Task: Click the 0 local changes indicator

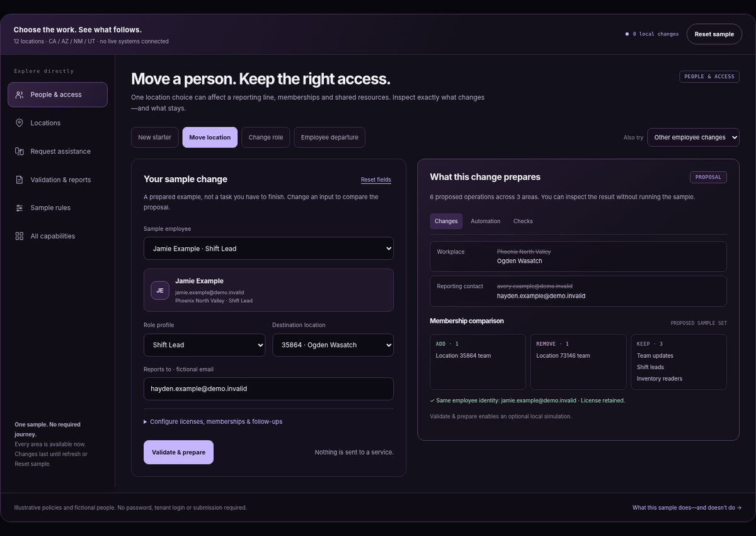Action: [652, 34]
